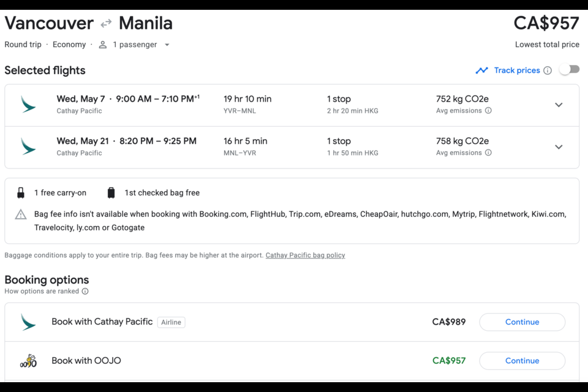This screenshot has width=588, height=392.
Task: Click the Cathay Pacific logo on the May 7 flight
Action: [28, 104]
